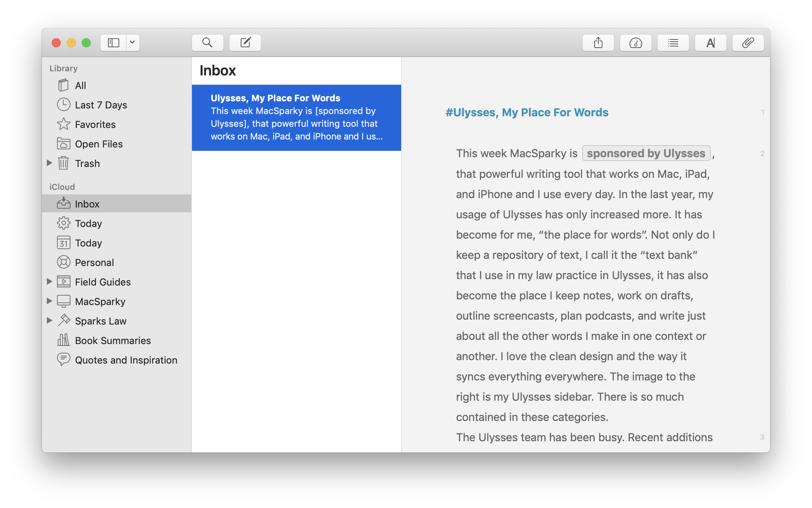Click the editor heading text

pyautogui.click(x=527, y=113)
